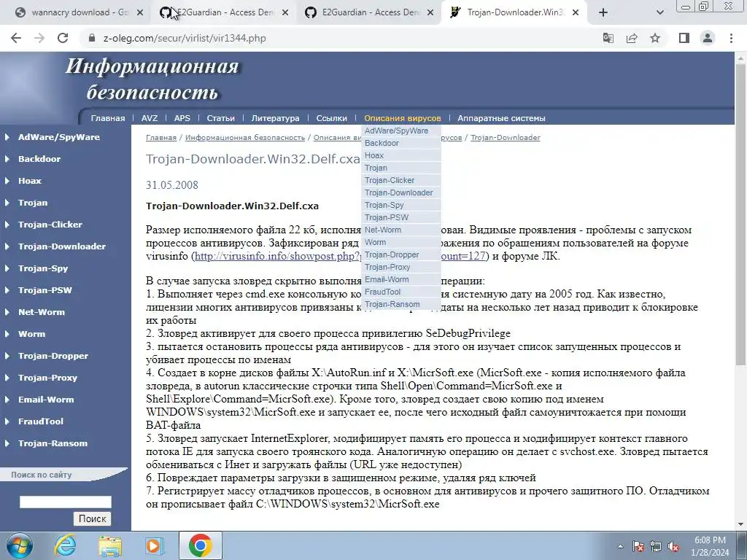Close the second E2Guardian tab
The height and width of the screenshot is (560, 747).
[430, 13]
